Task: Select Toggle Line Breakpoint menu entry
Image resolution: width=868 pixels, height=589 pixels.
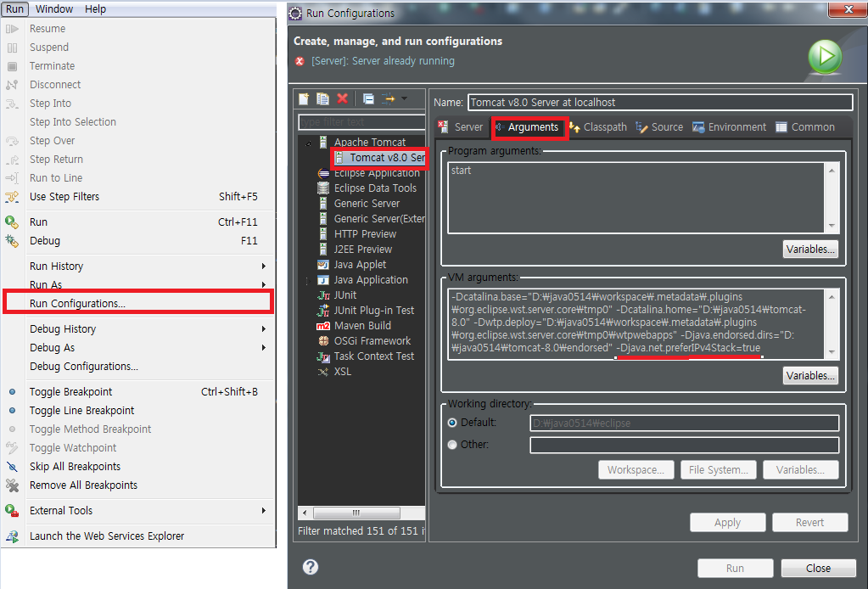Action: (137, 411)
